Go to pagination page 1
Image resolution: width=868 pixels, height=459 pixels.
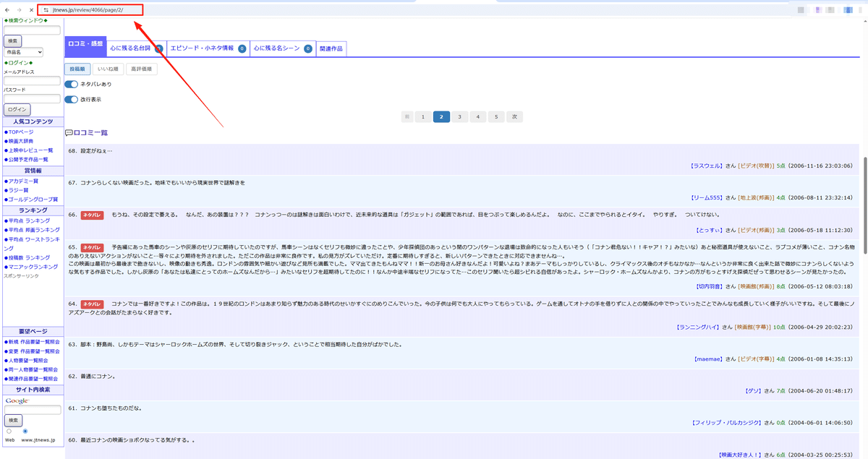pos(423,116)
